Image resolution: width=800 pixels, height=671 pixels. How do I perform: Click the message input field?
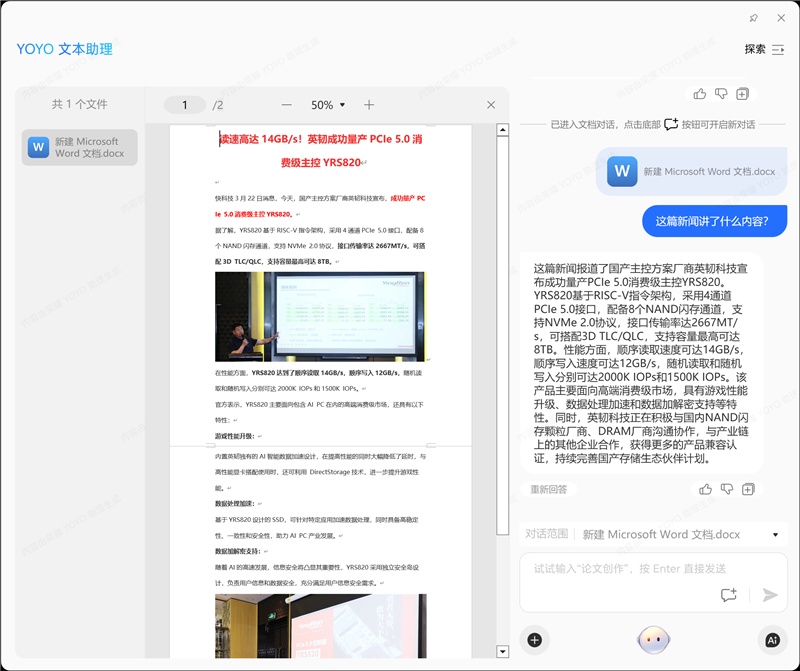coord(640,568)
